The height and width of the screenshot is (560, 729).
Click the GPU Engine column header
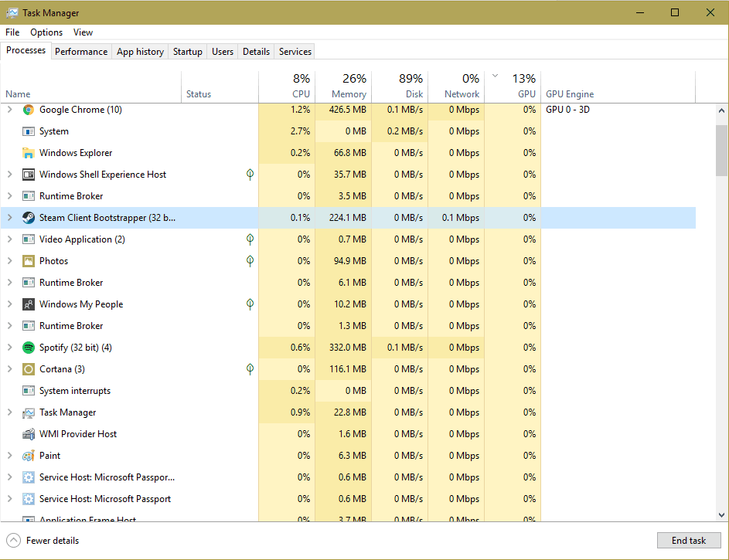point(618,87)
